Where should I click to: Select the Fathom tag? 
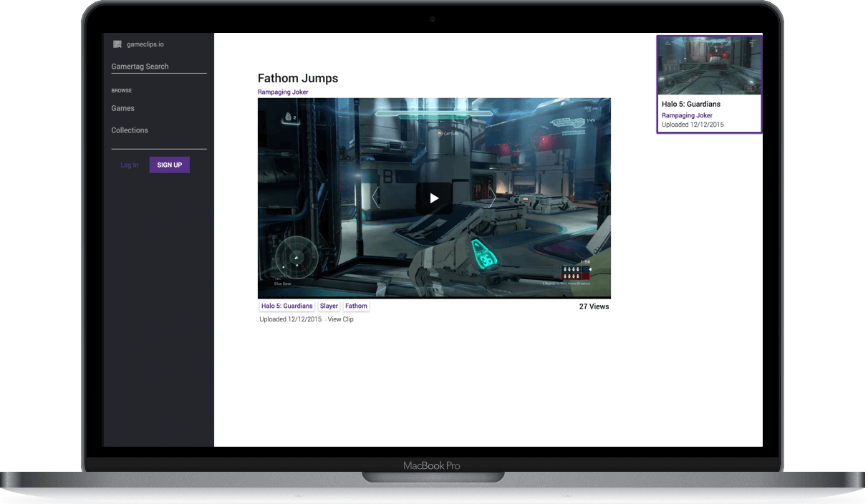356,306
